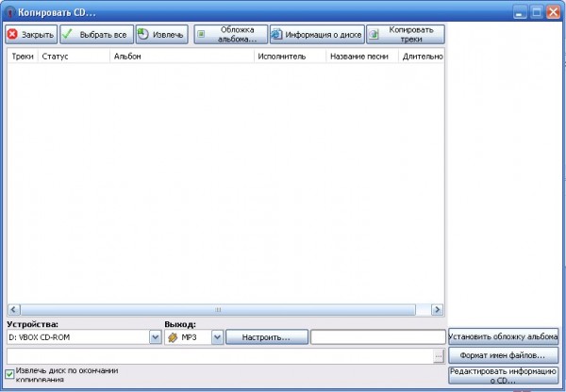
Task: Expand the MP3 output format dropdown
Action: 217,337
